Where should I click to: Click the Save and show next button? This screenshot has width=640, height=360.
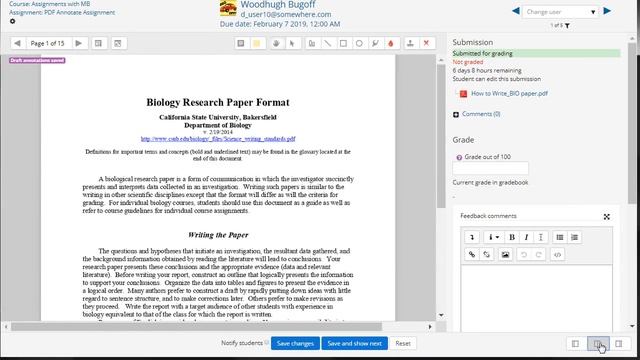coord(354,344)
